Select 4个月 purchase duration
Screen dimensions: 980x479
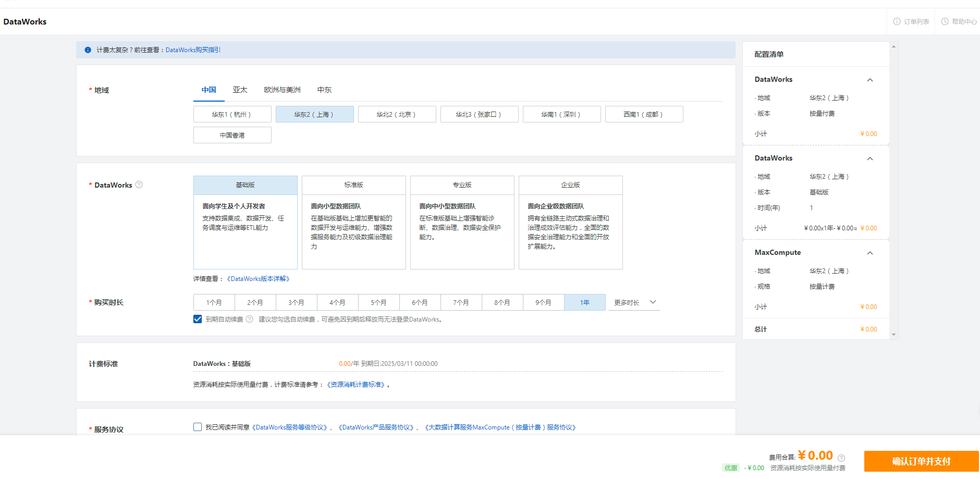point(338,302)
